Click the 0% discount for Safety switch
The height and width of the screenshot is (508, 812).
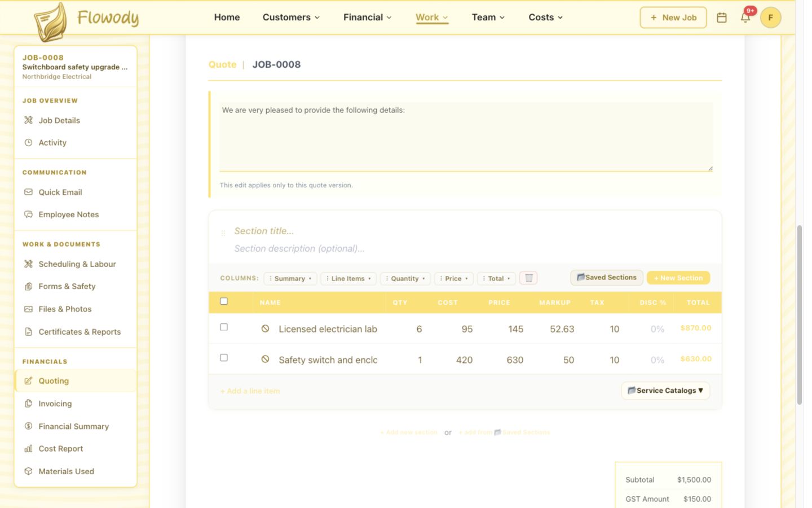tap(657, 360)
